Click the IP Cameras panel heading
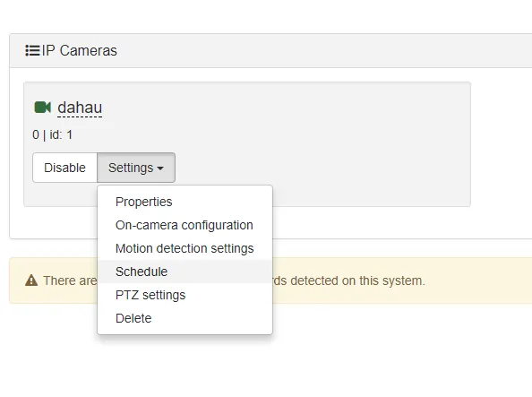 click(79, 50)
